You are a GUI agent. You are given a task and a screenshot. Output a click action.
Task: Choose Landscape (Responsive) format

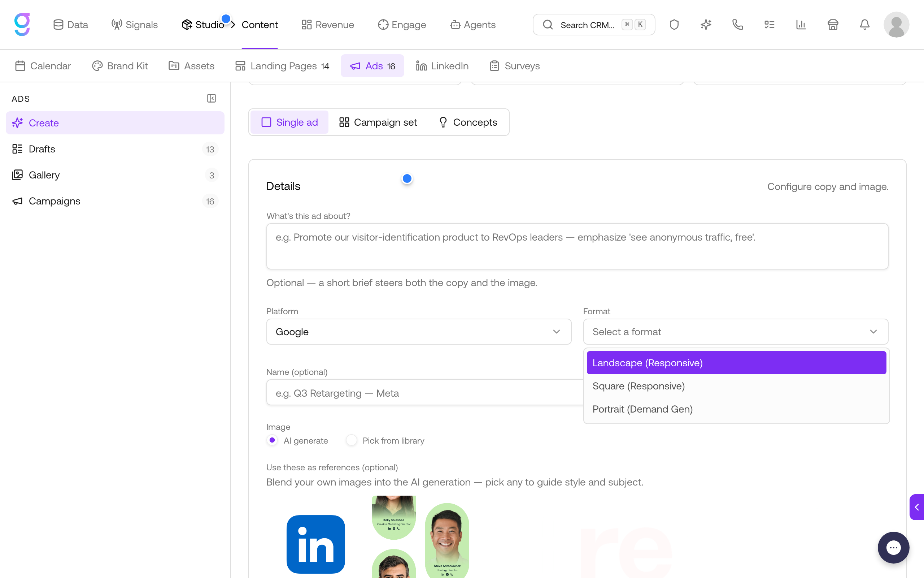(736, 362)
